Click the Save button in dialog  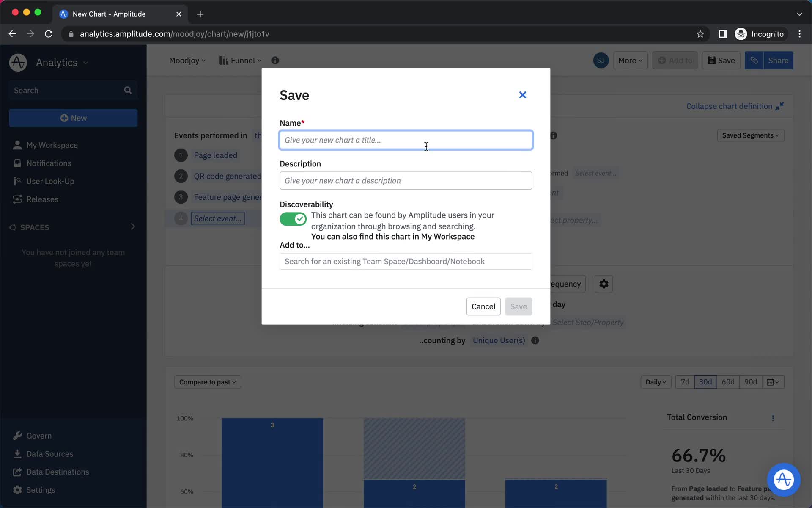(x=518, y=306)
